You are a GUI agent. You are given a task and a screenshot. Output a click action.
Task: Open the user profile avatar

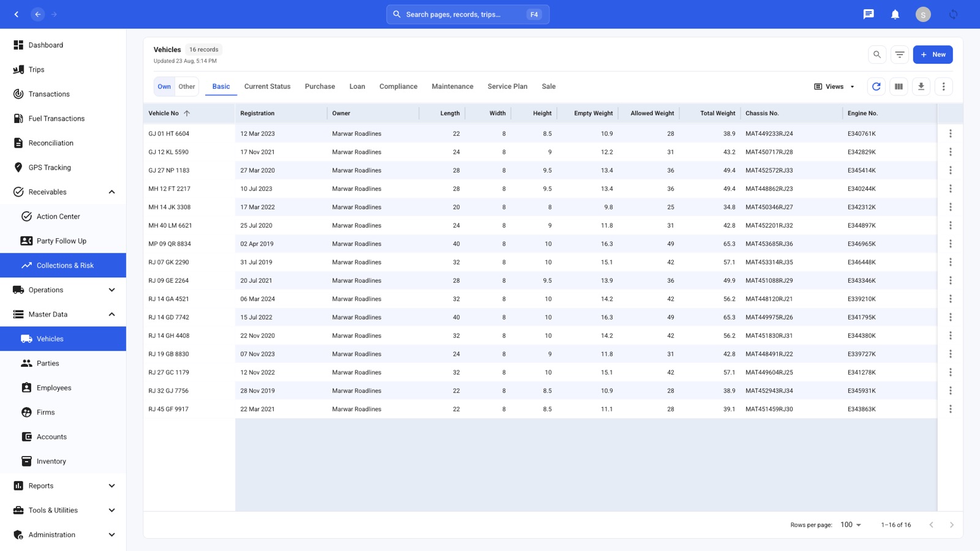coord(923,14)
